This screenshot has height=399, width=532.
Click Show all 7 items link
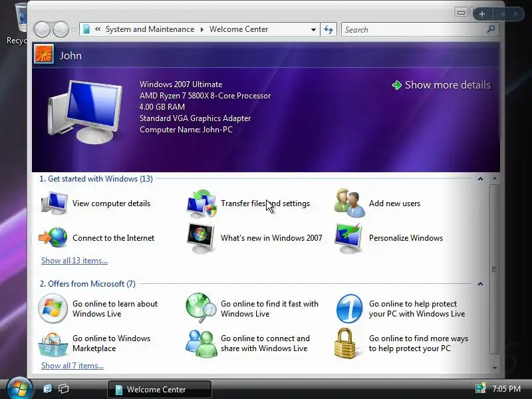coord(72,366)
